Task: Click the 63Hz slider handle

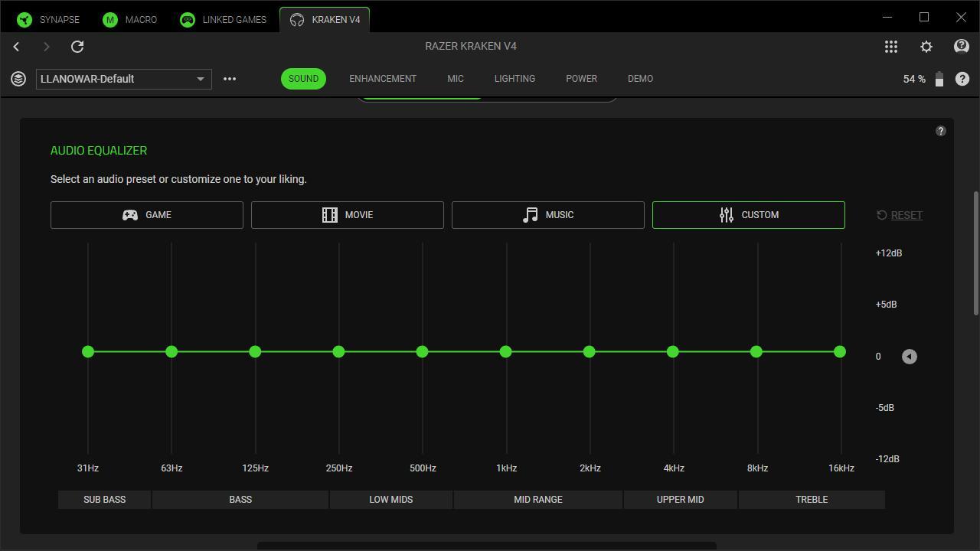Action: click(171, 351)
